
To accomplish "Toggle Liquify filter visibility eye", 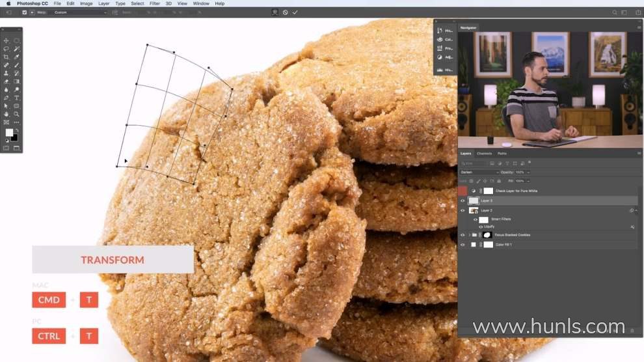I will [x=481, y=227].
